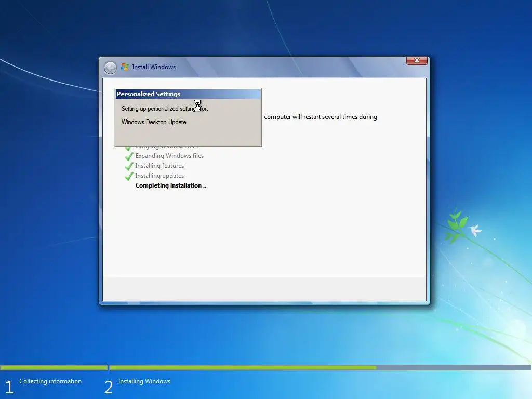Click the green checkmark beside Expanding Windows files

click(x=129, y=156)
